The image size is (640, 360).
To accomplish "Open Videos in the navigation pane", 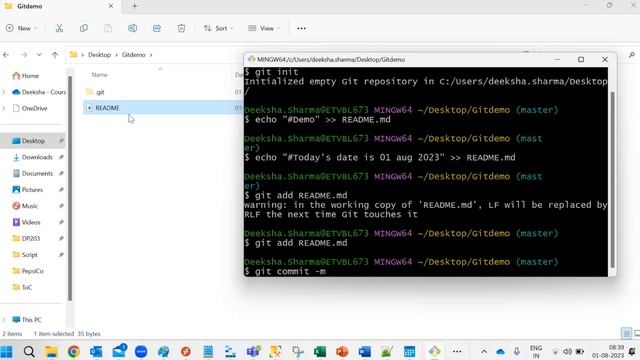I will (x=27, y=222).
